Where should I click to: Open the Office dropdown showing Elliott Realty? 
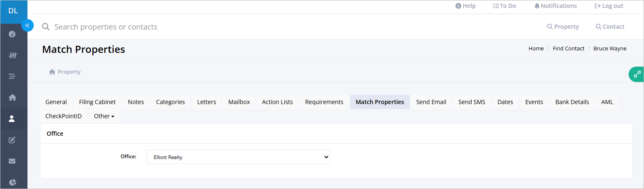[238, 157]
